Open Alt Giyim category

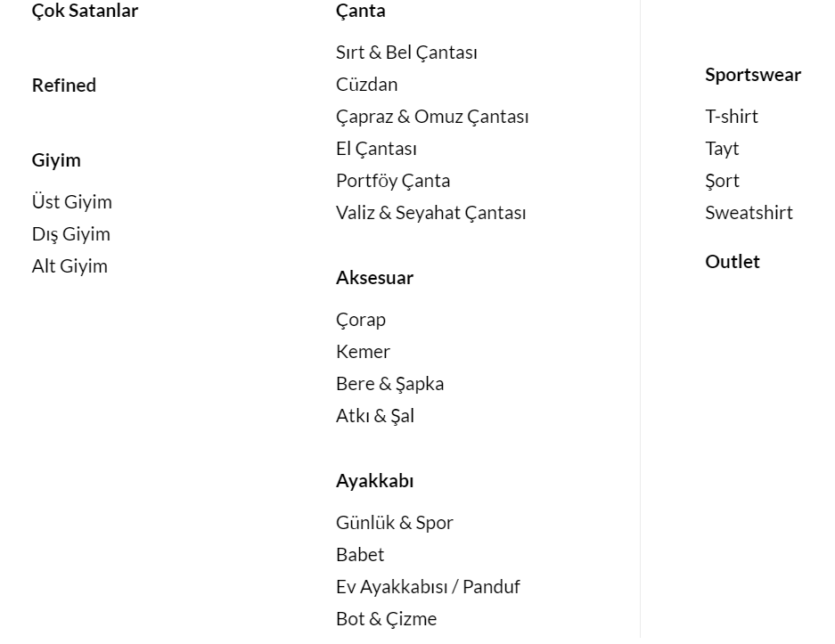[70, 266]
